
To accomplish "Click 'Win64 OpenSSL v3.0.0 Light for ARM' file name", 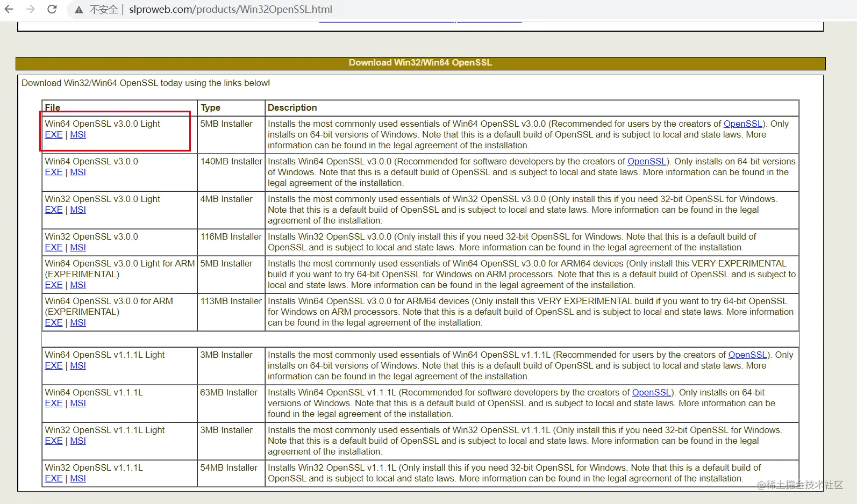I will click(120, 263).
